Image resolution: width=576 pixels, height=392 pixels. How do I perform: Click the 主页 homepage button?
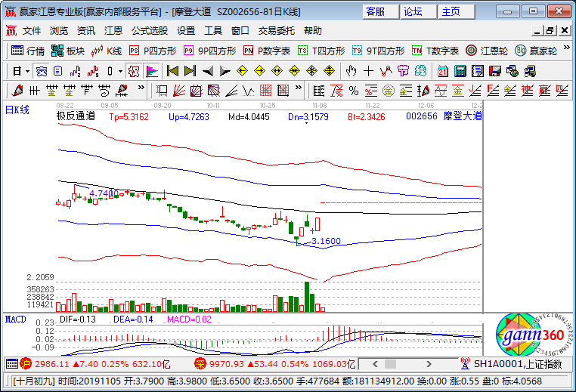coord(457,12)
